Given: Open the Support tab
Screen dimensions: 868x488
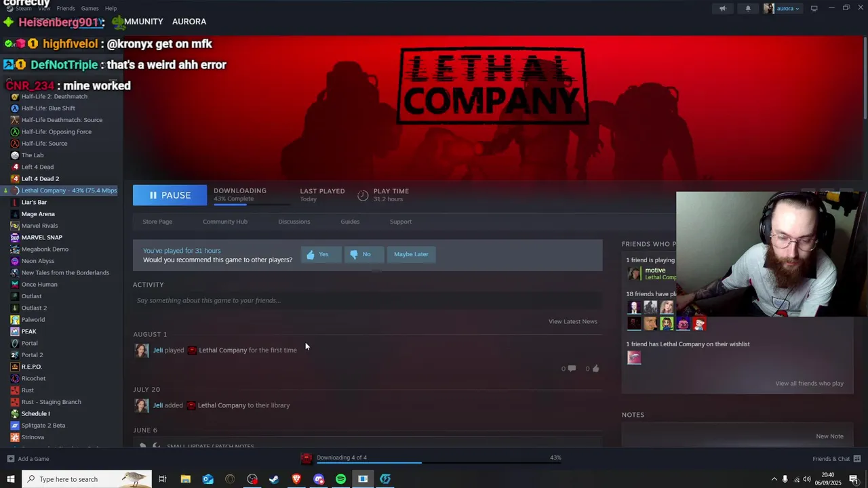Looking at the screenshot, I should [401, 222].
